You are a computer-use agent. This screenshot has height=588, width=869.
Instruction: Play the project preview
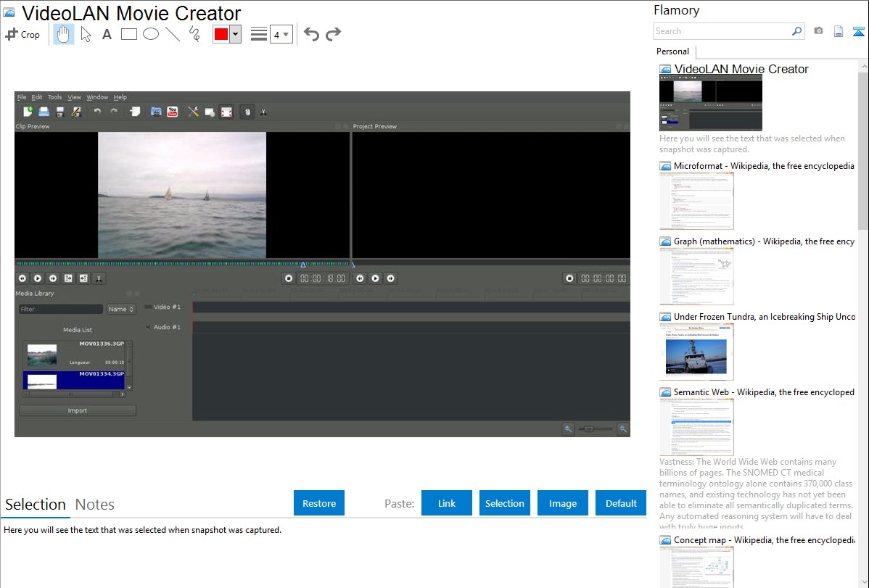click(x=375, y=278)
